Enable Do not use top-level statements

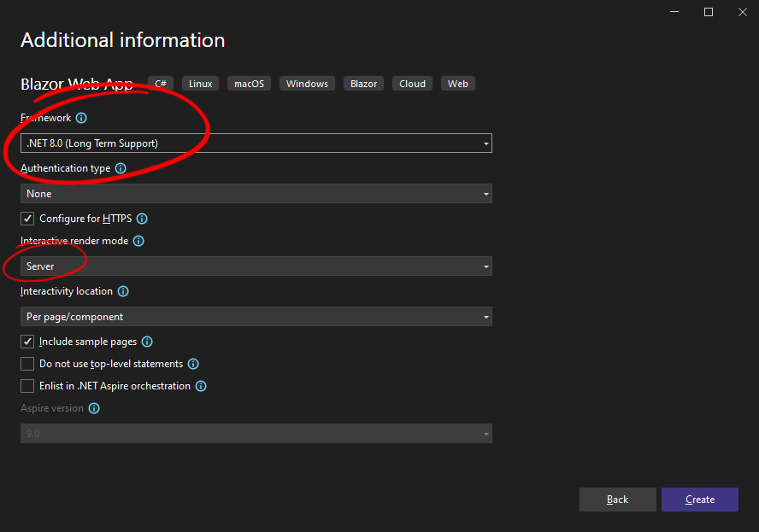click(27, 364)
